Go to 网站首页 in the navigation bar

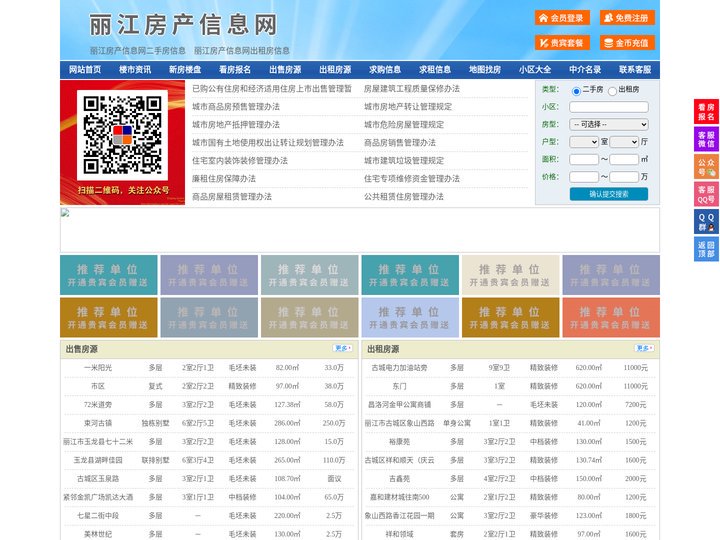tap(85, 70)
